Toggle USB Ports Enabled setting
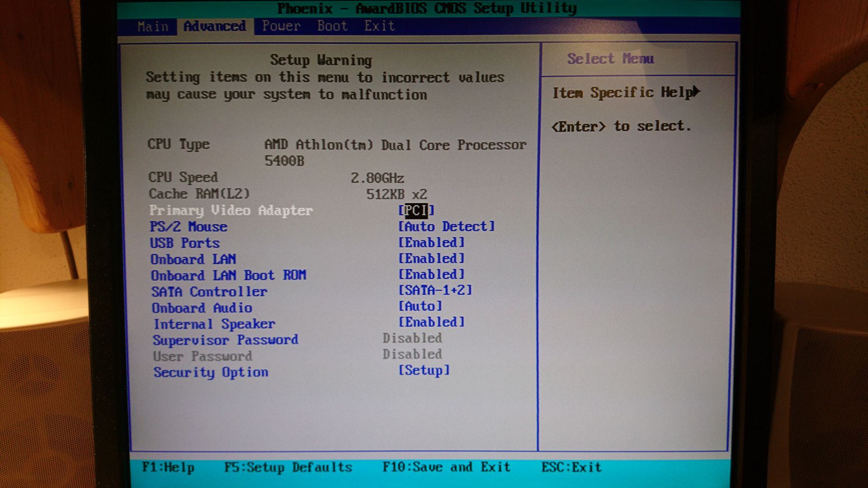This screenshot has height=488, width=868. point(431,243)
